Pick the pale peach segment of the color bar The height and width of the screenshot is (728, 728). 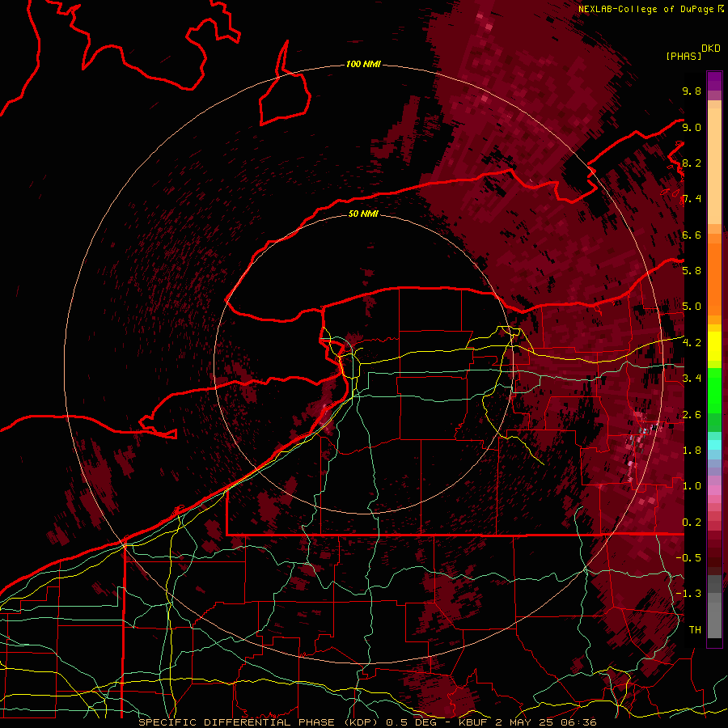[x=714, y=167]
